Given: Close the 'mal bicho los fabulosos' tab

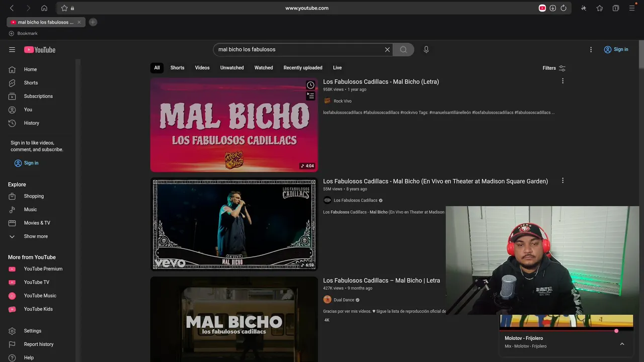Looking at the screenshot, I should [79, 22].
